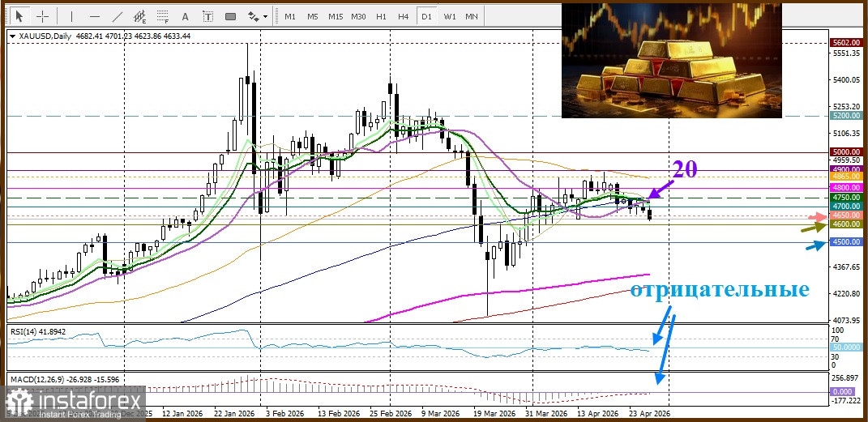Click the 4500.00 blue level tag
The height and width of the screenshot is (422, 868).
(x=846, y=241)
